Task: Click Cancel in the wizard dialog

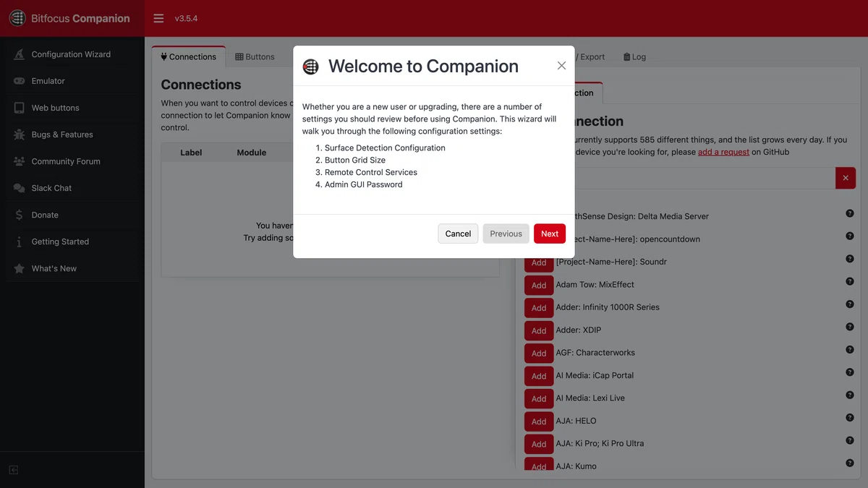Action: [458, 234]
